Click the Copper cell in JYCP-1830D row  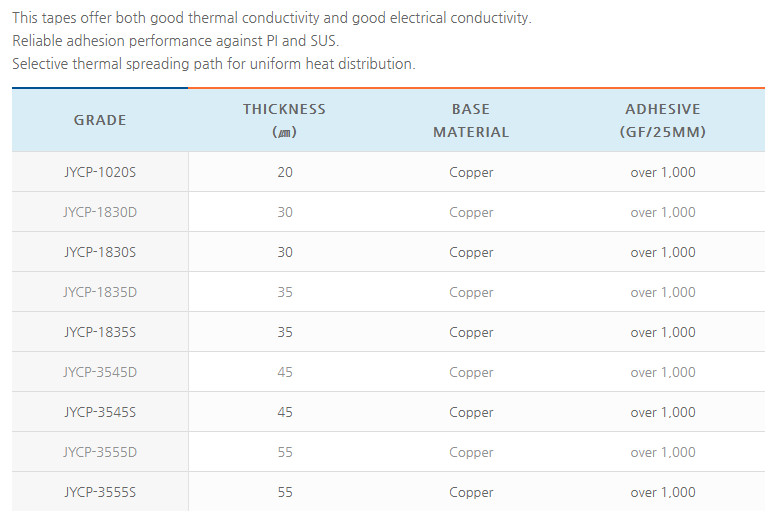click(471, 212)
